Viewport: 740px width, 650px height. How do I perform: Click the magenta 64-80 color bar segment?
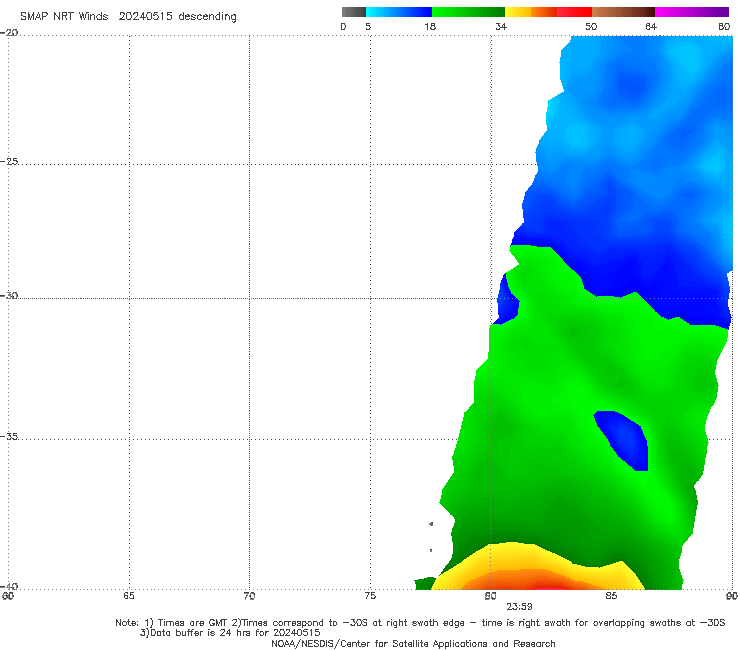pos(692,12)
